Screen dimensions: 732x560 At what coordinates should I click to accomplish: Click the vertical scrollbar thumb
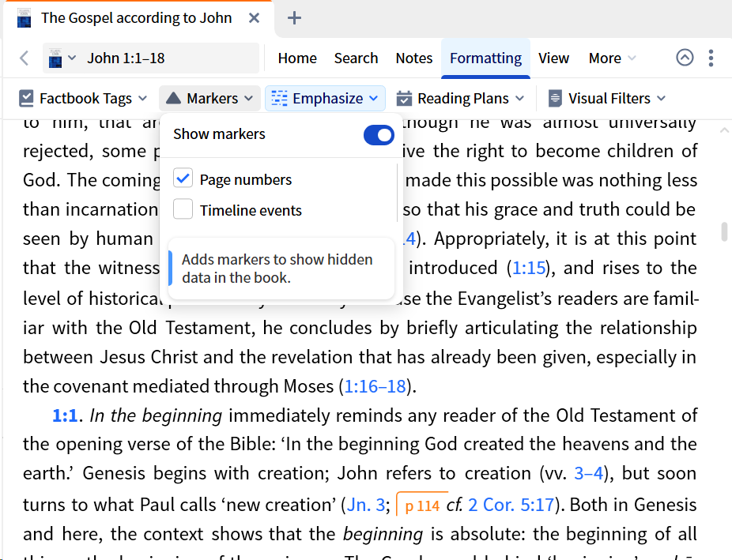click(724, 231)
